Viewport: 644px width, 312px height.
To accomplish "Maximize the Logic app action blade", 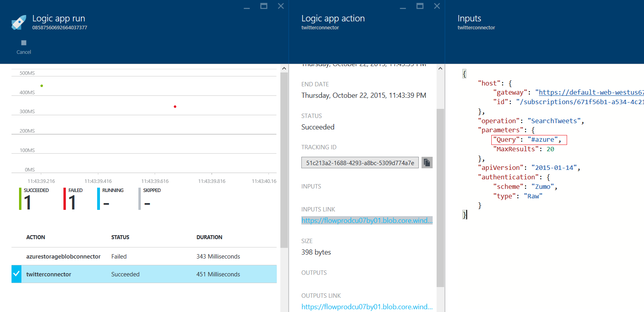I will (420, 6).
